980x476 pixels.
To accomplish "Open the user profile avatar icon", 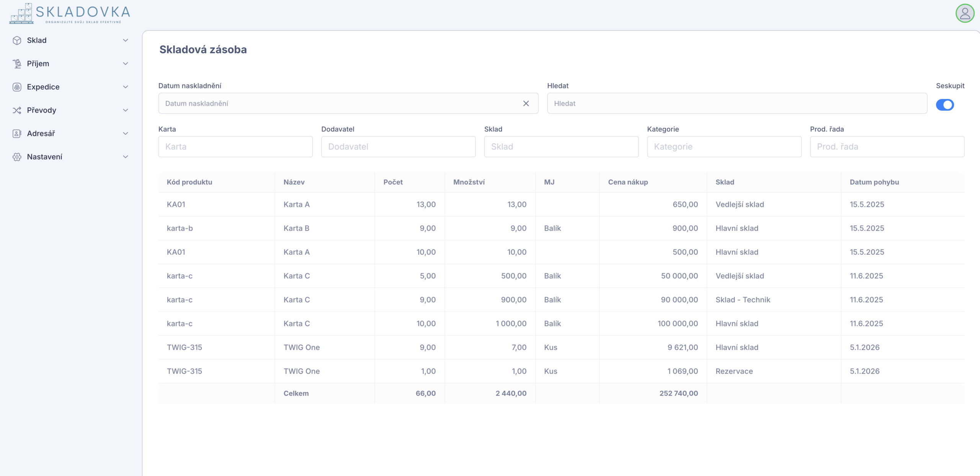I will tap(965, 14).
